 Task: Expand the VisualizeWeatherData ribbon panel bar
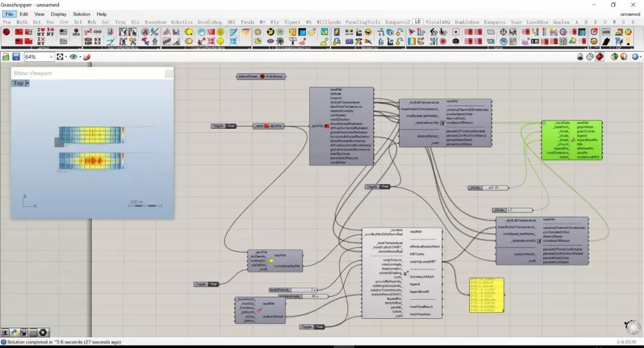click(206, 48)
